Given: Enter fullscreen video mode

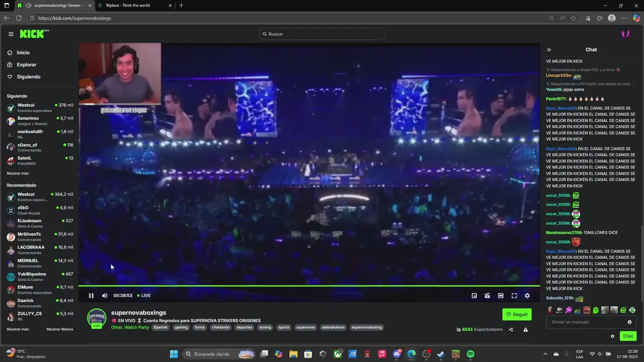Looking at the screenshot, I should coord(514,296).
